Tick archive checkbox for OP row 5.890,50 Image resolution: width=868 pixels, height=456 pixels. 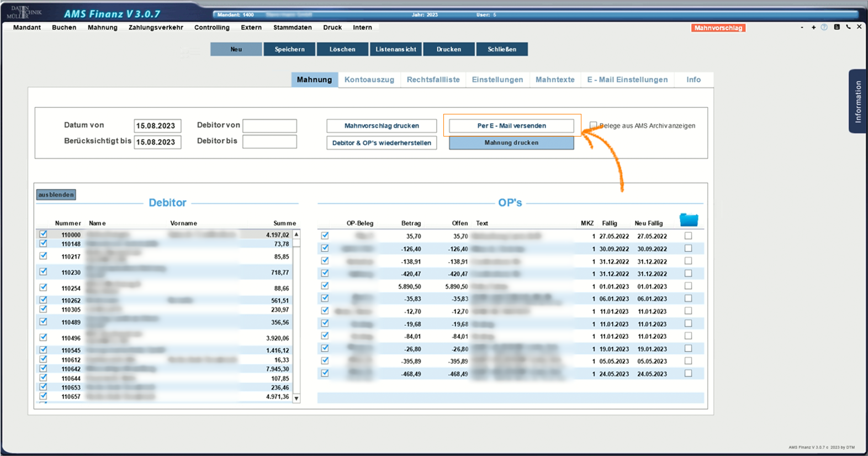[688, 286]
